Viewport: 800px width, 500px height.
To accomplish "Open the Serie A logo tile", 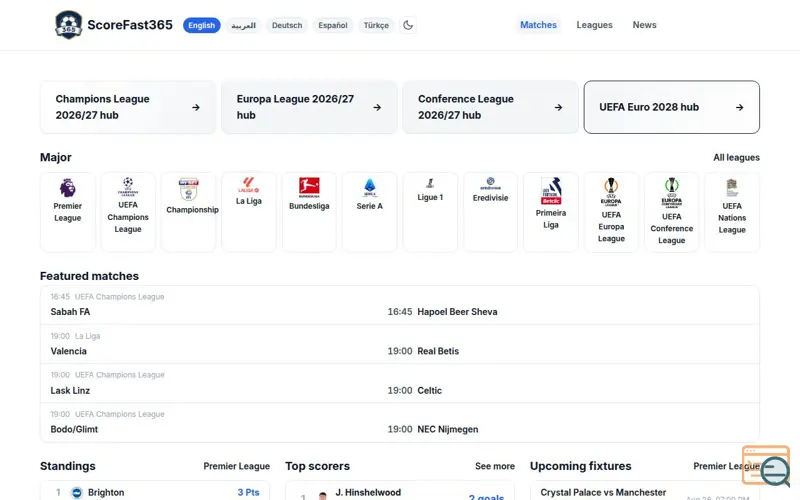I will (x=369, y=212).
